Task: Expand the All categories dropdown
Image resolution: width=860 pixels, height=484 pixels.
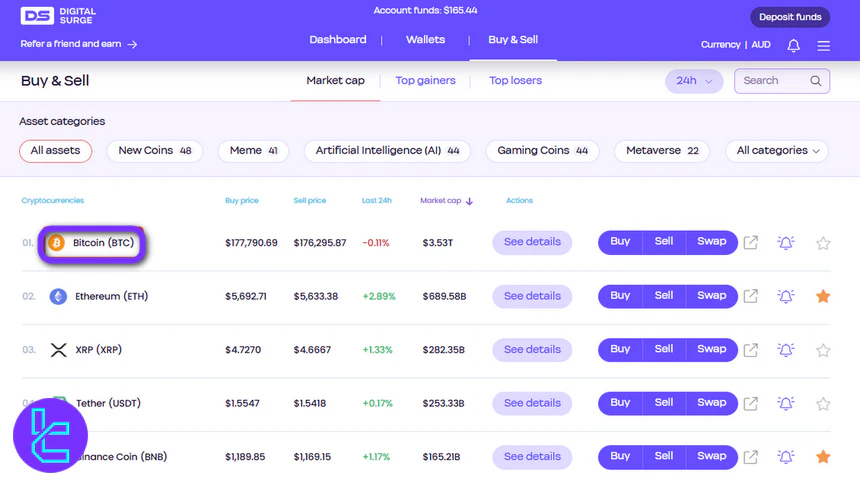Action: (777, 151)
